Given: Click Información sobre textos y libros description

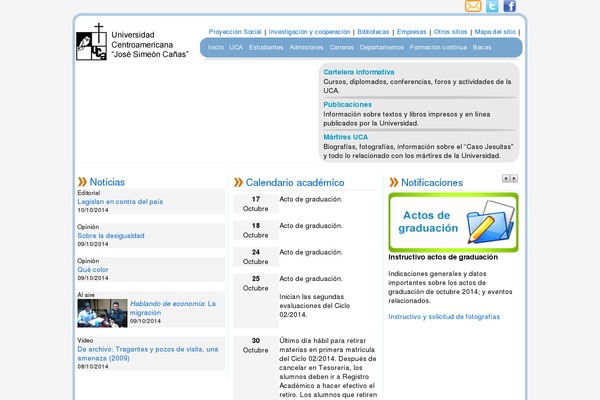Looking at the screenshot, I should pos(407,119).
